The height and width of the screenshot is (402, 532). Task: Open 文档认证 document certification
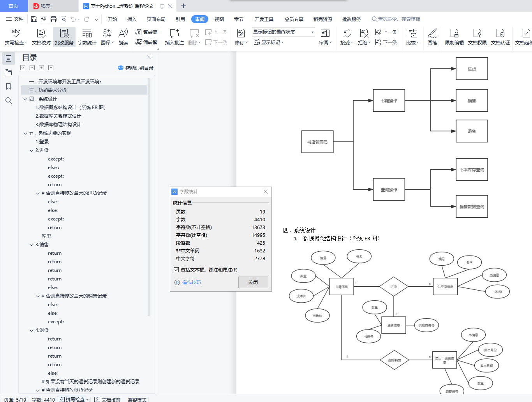[x=500, y=37]
